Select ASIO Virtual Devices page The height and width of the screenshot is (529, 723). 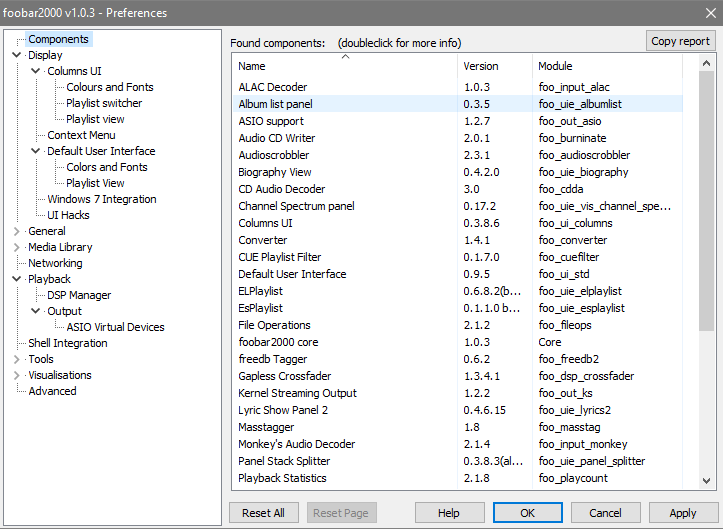[x=115, y=327]
